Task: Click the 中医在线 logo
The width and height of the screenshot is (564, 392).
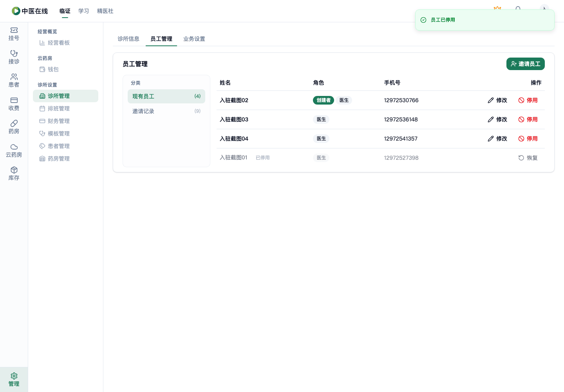Action: (30, 11)
